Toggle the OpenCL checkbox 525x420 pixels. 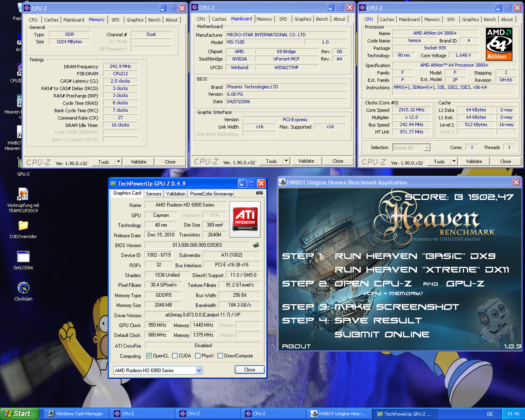click(x=149, y=355)
